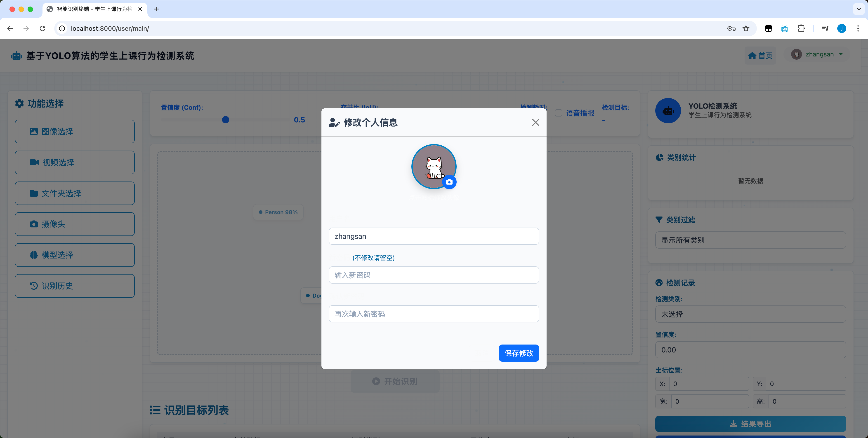Click the new password input field

point(434,275)
